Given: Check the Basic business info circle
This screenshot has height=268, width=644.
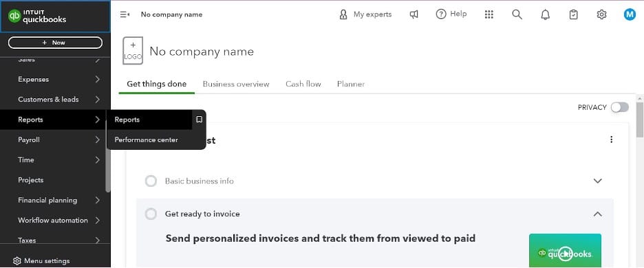Looking at the screenshot, I should 151,181.
